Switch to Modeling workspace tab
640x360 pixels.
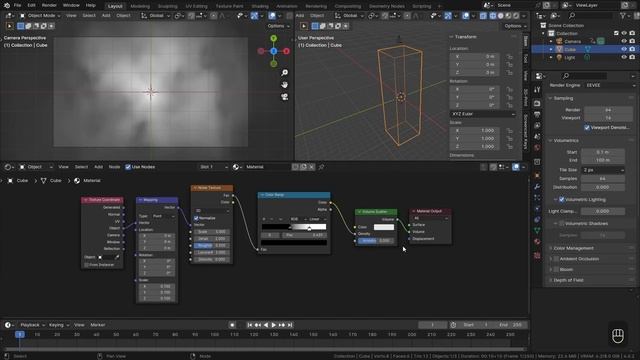click(140, 6)
